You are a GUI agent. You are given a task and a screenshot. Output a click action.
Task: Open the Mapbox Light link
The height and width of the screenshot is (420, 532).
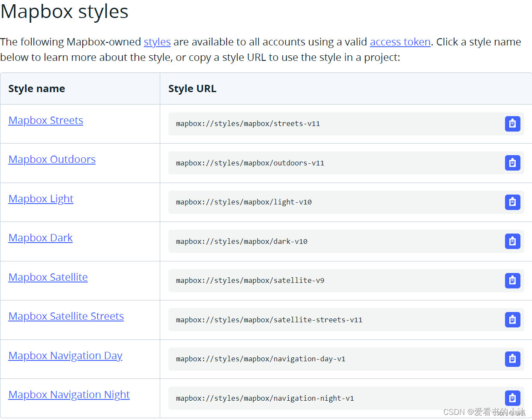(41, 199)
